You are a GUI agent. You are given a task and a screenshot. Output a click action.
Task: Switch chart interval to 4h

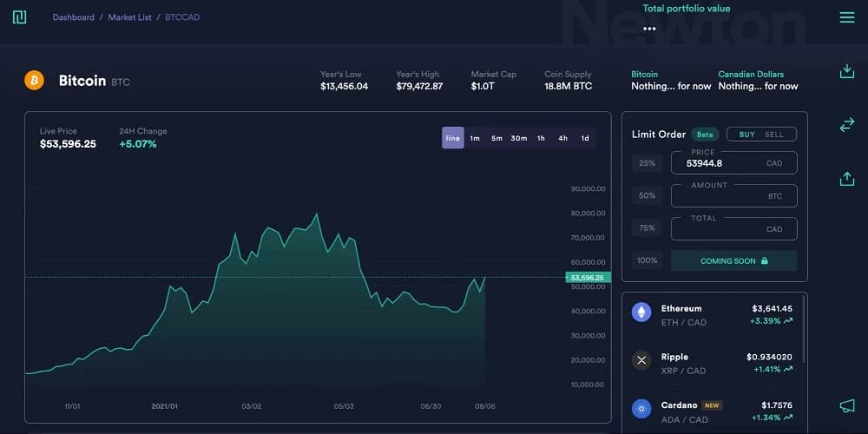pos(563,138)
